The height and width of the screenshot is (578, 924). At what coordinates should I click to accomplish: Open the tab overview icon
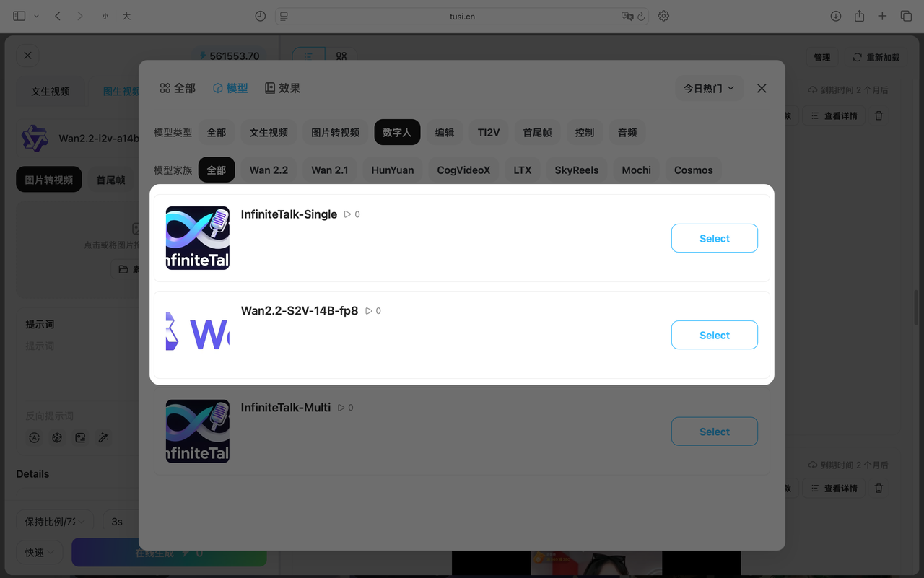pos(906,16)
